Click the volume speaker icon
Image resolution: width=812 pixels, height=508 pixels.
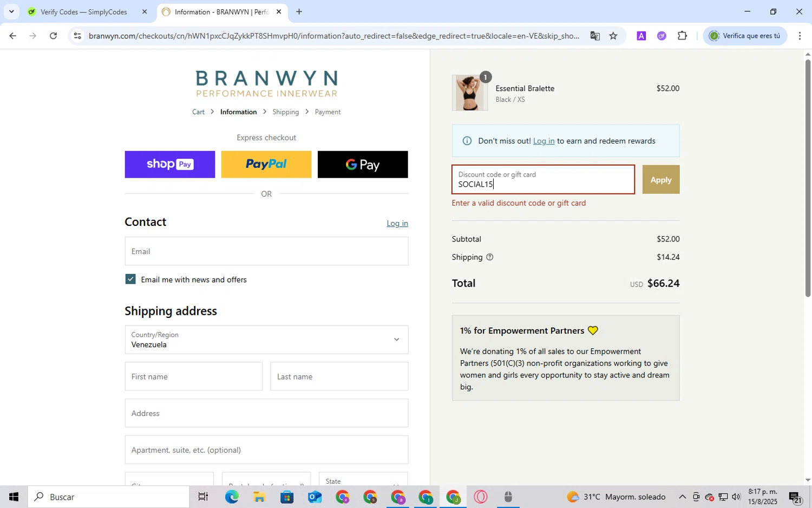coord(736,497)
